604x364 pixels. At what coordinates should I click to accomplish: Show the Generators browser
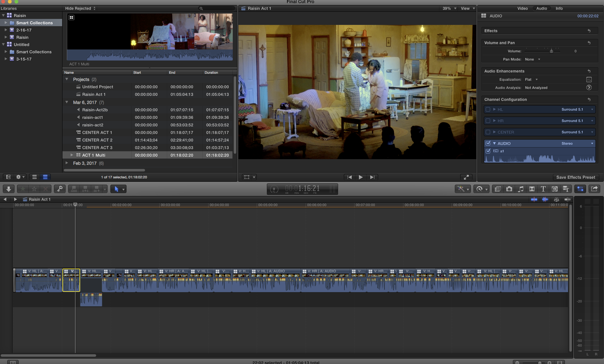(x=554, y=189)
